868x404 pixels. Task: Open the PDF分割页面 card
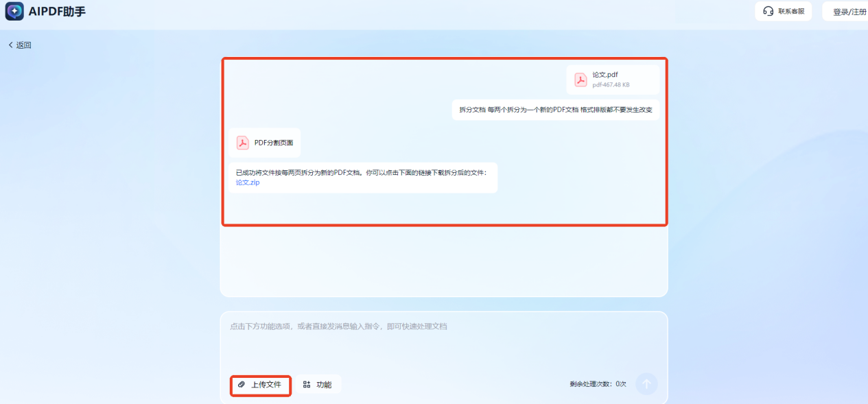coord(265,143)
